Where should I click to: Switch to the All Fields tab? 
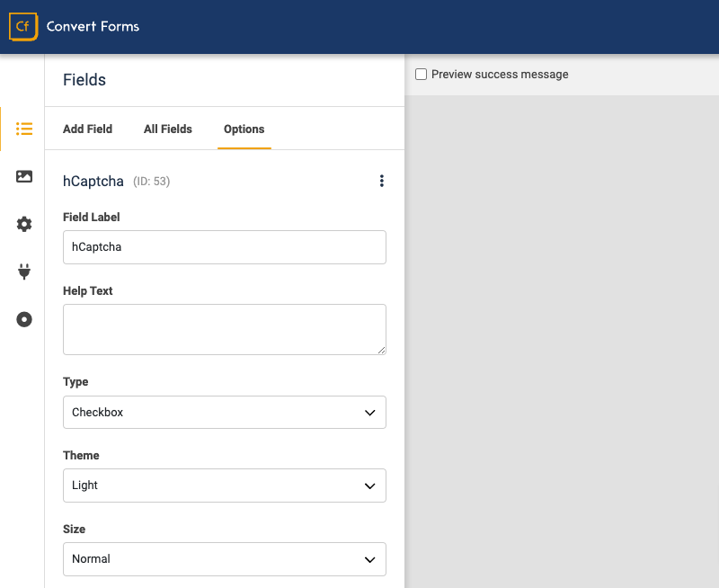168,129
